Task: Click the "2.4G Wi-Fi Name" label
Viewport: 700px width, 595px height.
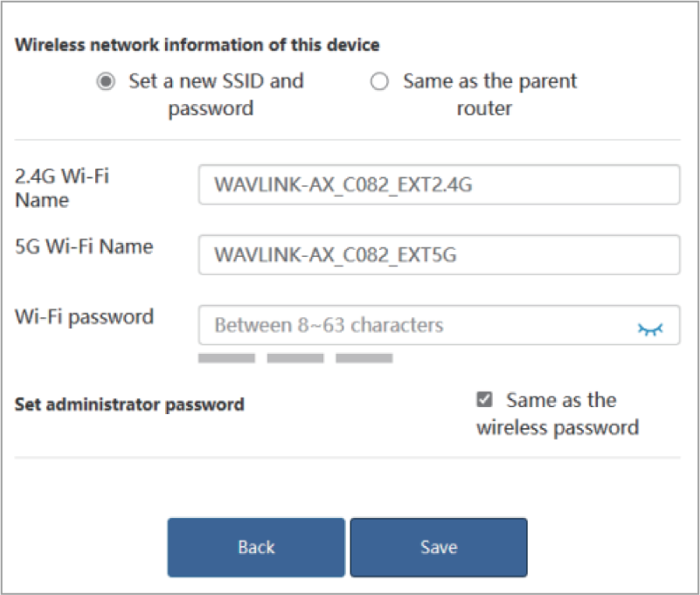Action: point(63,187)
